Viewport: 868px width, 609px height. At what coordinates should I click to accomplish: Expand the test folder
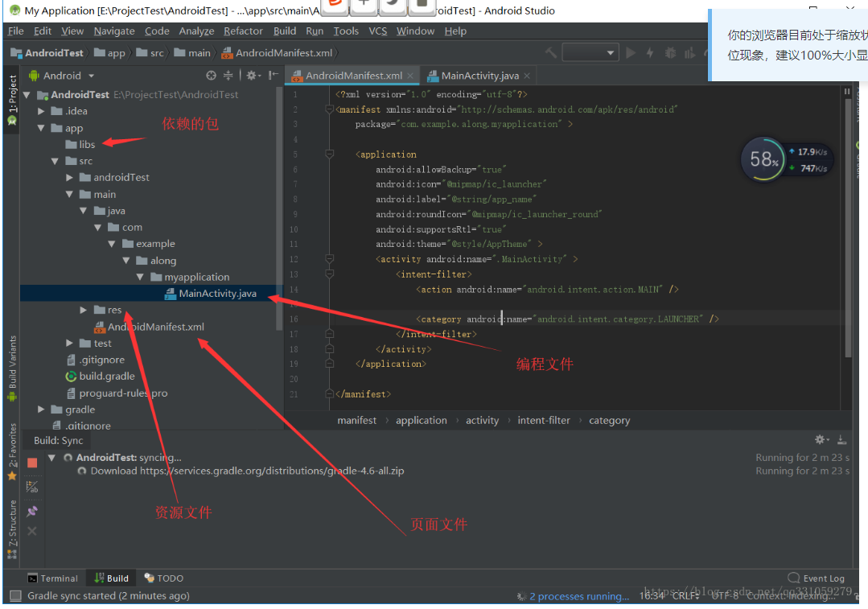69,344
